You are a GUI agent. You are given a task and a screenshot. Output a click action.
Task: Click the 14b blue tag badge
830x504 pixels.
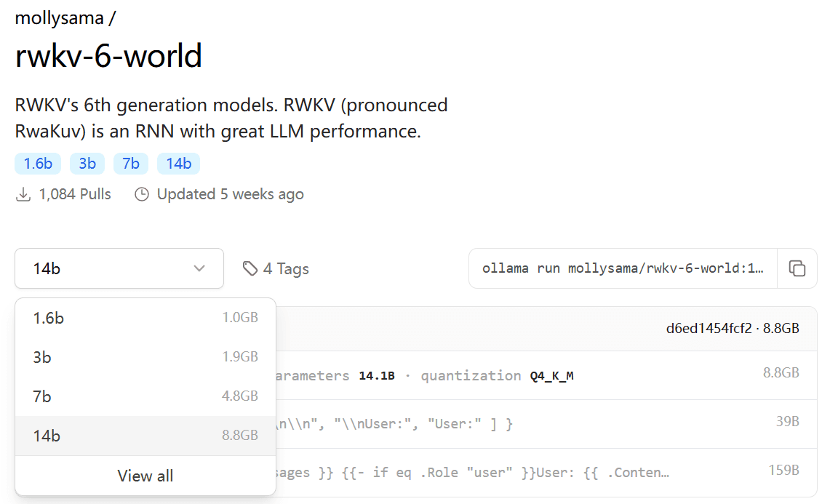[x=178, y=164]
